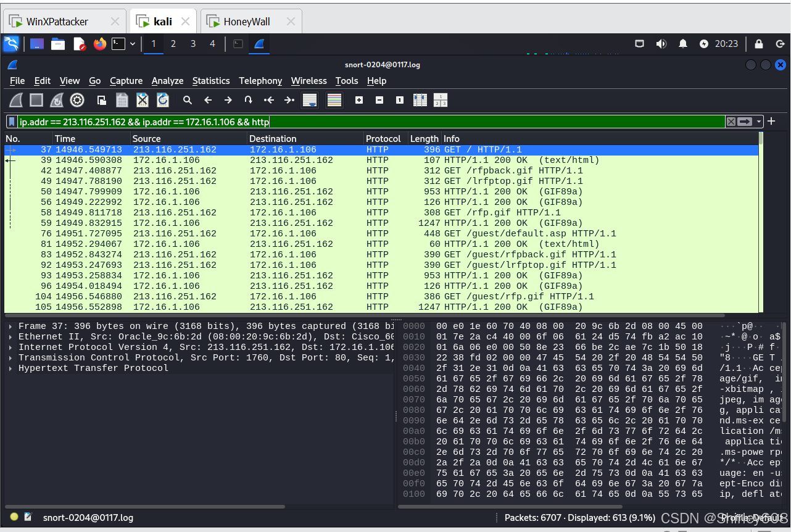
Task: Go to a specified packet
Action: click(x=249, y=100)
